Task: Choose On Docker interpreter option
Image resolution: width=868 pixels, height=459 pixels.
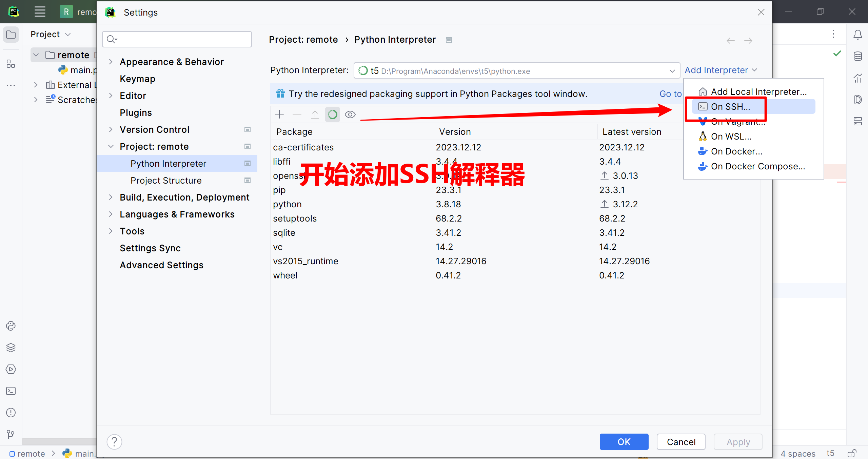Action: click(753, 151)
